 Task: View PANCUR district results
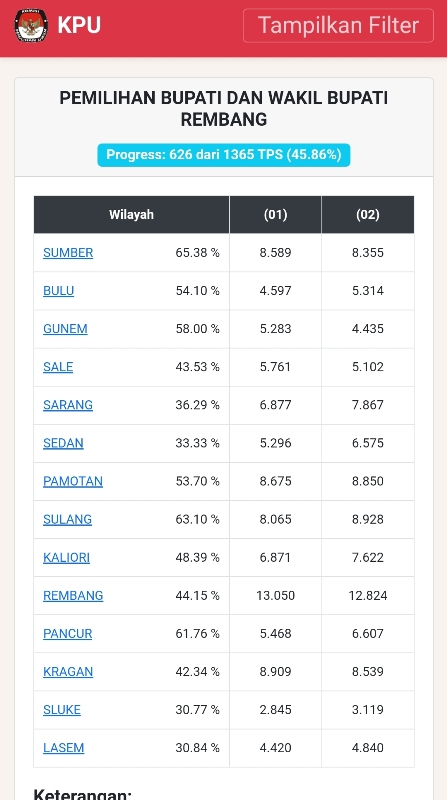click(68, 633)
